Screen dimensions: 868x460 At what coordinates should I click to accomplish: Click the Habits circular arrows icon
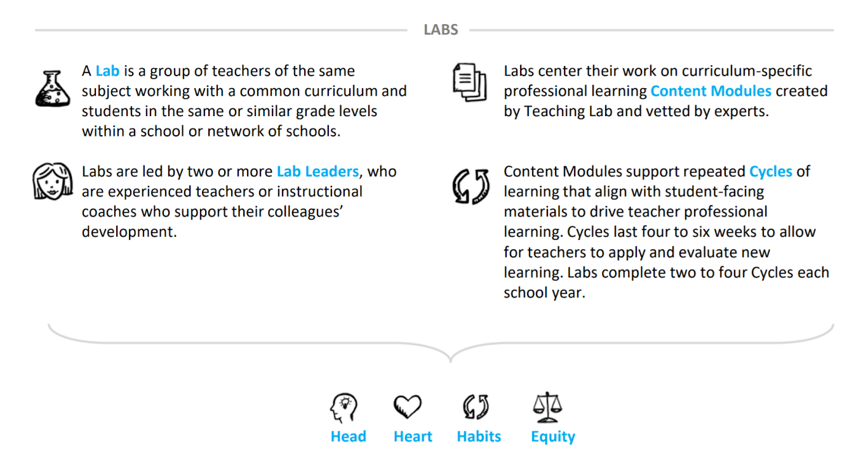(476, 407)
